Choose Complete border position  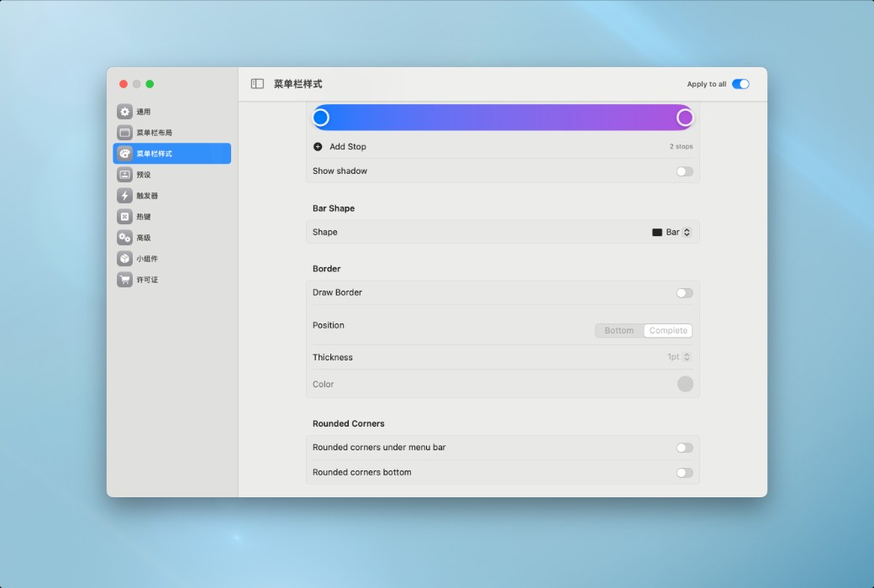click(668, 330)
